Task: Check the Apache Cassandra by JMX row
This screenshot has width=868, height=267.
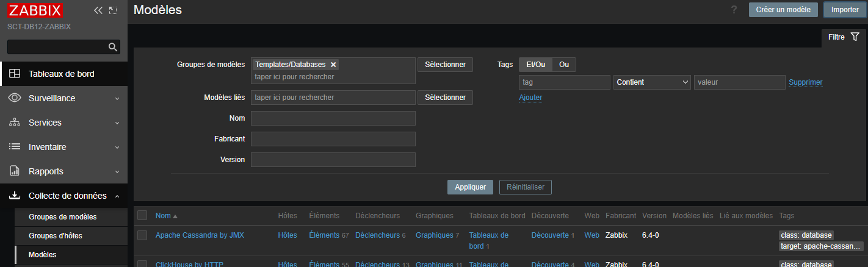Action: 142,235
